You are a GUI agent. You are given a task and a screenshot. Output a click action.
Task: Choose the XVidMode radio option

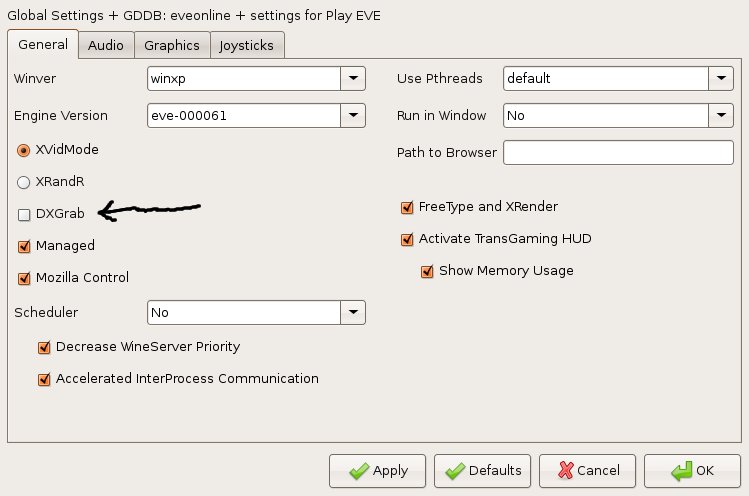point(24,150)
